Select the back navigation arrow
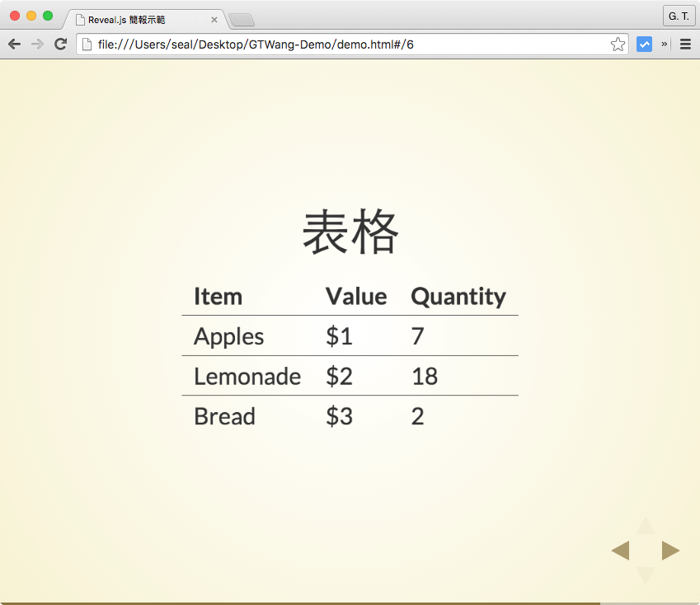700x605 pixels. click(x=14, y=44)
